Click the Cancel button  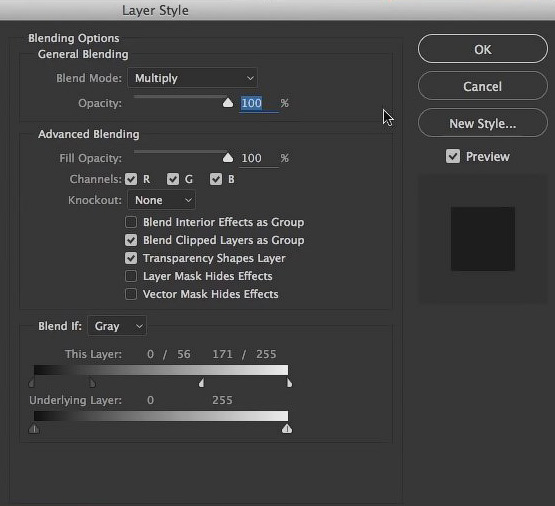(482, 86)
